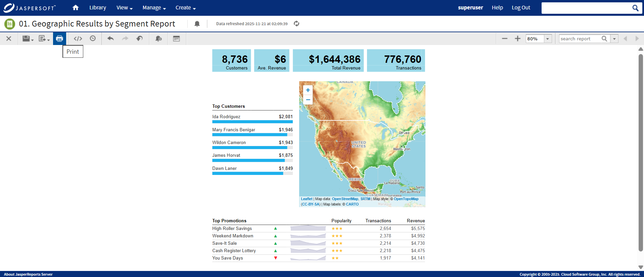Click the report vertical scrollbar thumb

(x=641, y=153)
